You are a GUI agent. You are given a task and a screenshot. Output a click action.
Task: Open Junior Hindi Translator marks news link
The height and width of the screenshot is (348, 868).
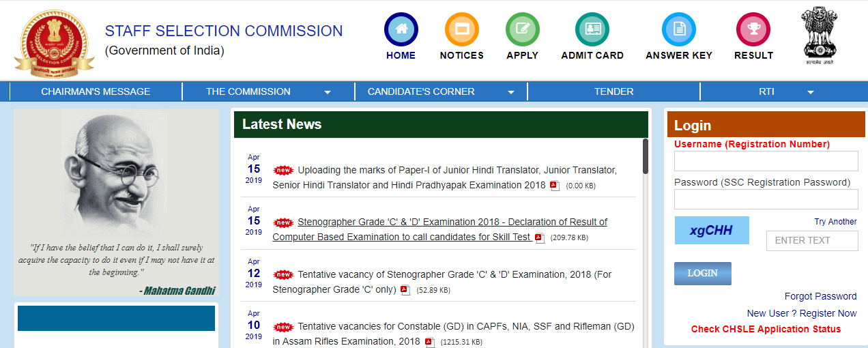(x=444, y=177)
